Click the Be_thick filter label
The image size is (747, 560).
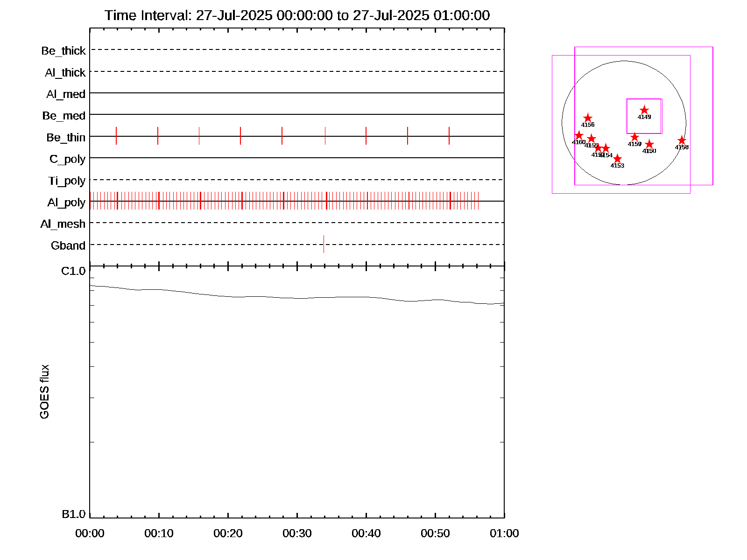pyautogui.click(x=63, y=51)
